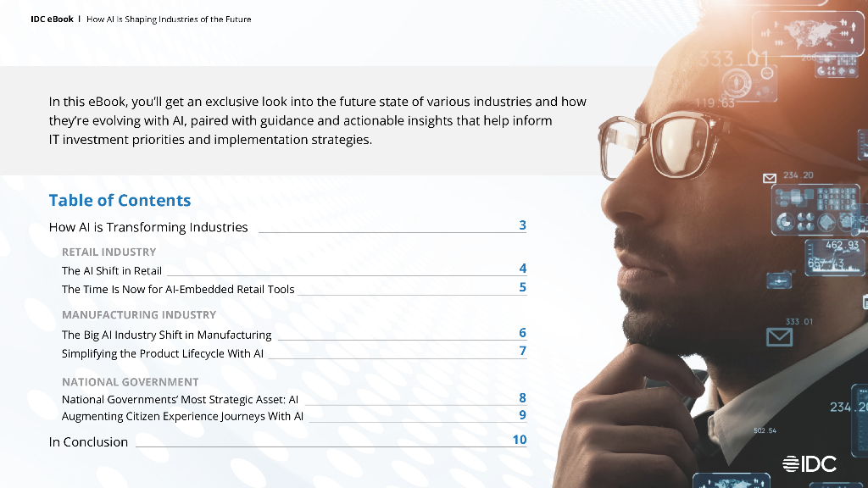Click the large envelope icon below 333.01
868x488 pixels.
click(779, 337)
